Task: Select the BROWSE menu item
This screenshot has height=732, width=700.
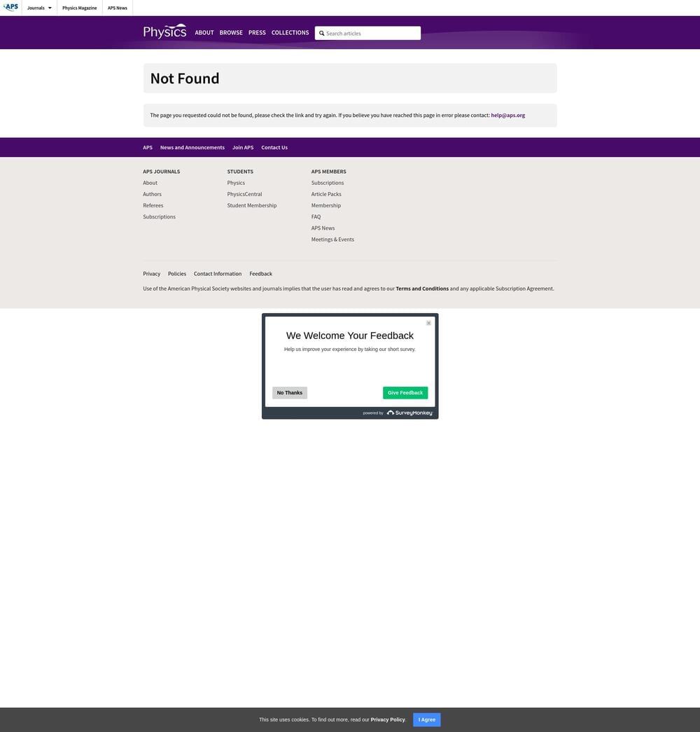Action: [231, 33]
